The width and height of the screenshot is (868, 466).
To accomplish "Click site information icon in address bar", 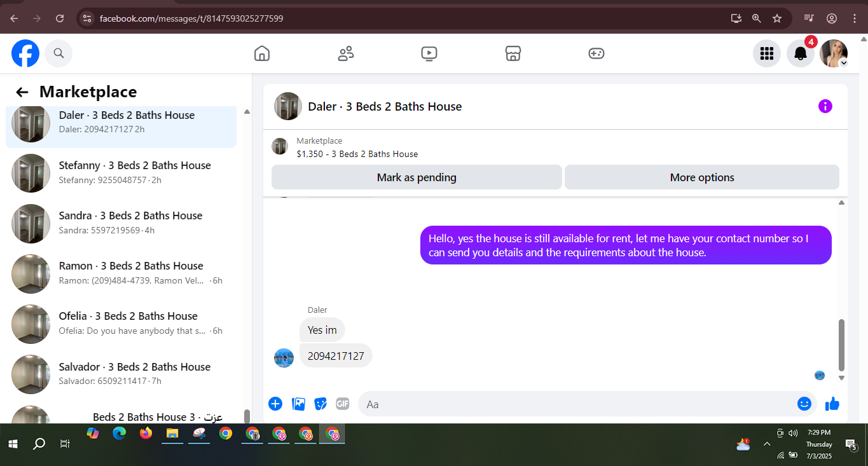I will [87, 18].
